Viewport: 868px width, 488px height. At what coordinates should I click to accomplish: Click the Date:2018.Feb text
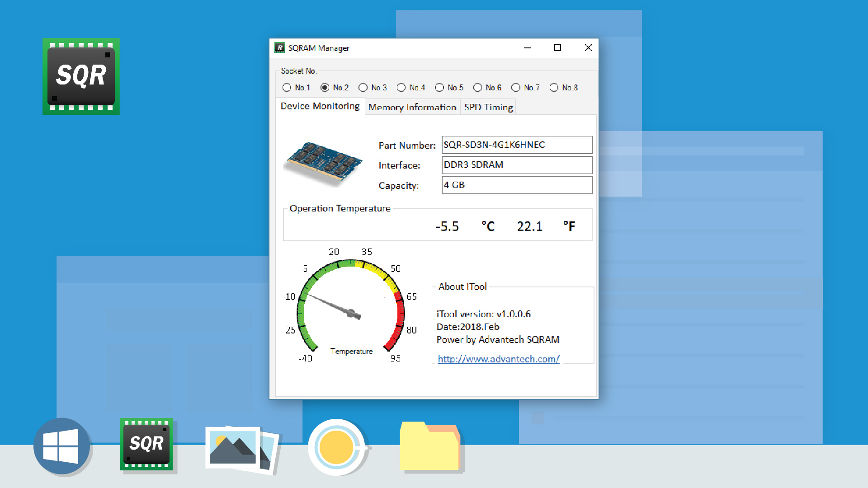(x=468, y=327)
